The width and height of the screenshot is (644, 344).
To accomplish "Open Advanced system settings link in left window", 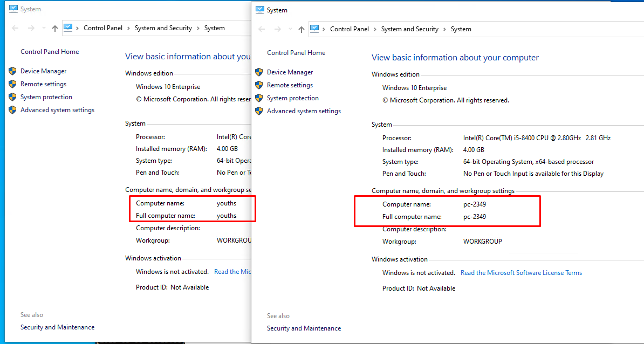I will click(57, 110).
